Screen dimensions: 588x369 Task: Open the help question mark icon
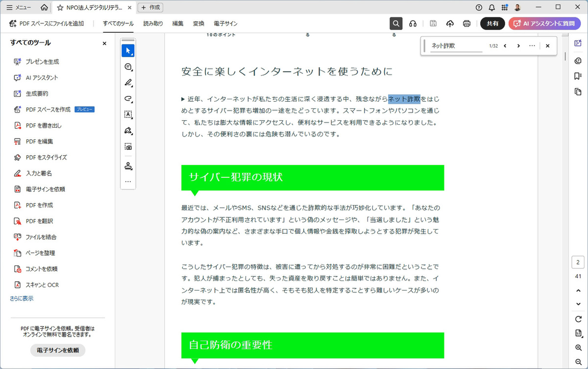coord(479,7)
